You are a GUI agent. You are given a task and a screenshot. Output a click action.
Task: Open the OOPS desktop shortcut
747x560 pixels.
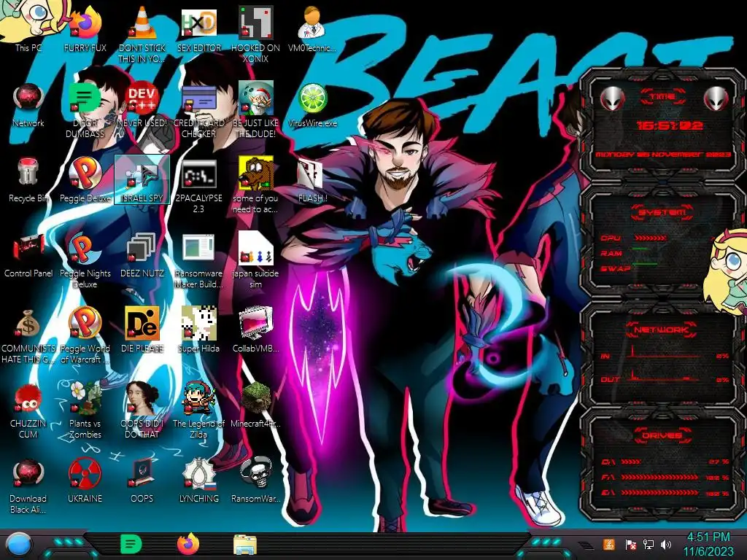[142, 480]
